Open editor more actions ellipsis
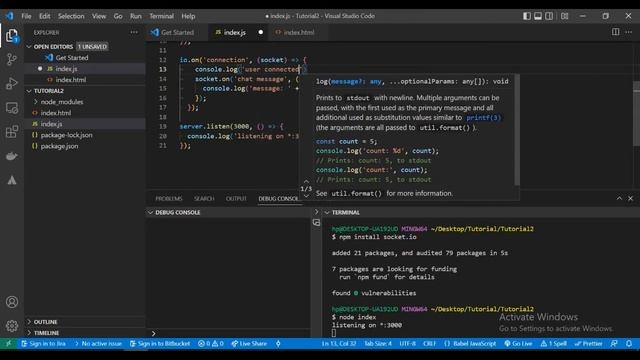Viewport: 640px width, 360px height. click(629, 32)
